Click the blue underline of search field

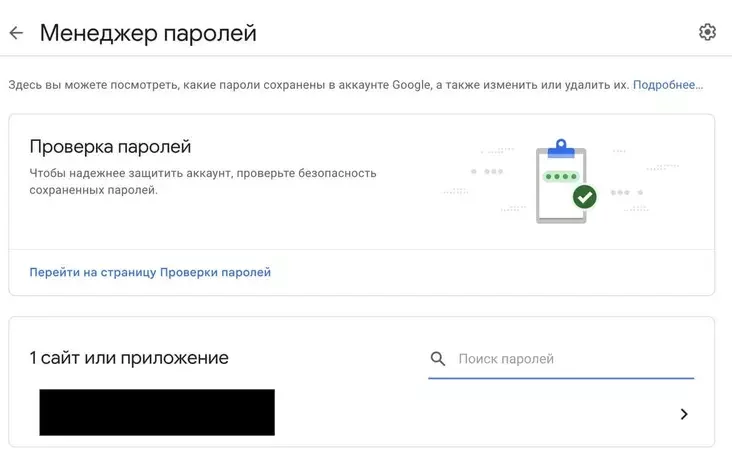coord(561,378)
